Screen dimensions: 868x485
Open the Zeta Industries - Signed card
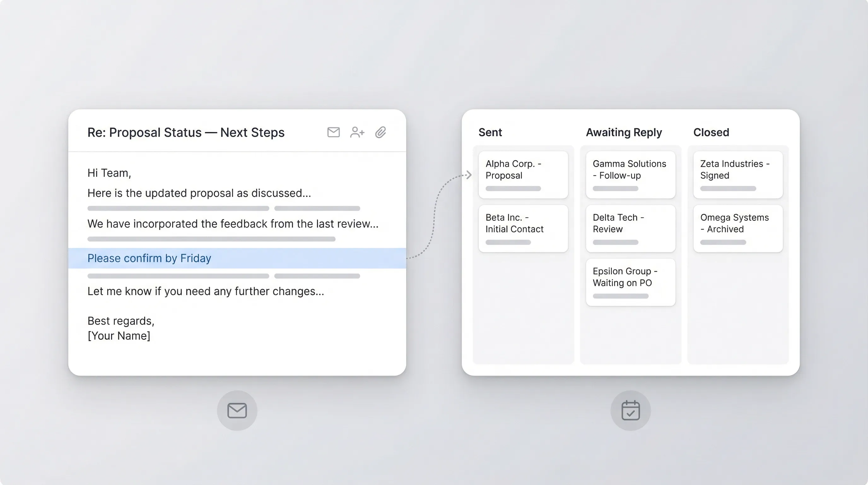pos(738,174)
